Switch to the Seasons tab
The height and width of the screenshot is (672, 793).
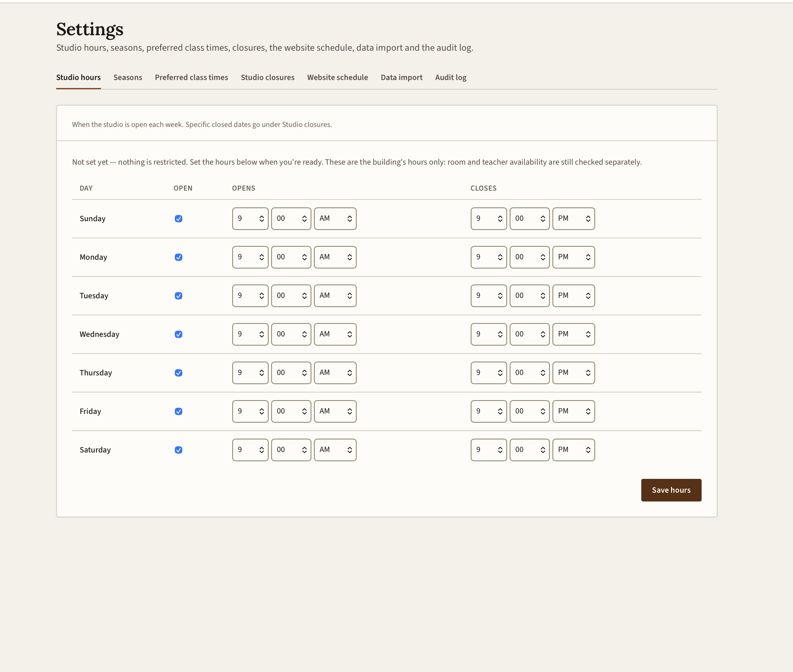point(128,78)
